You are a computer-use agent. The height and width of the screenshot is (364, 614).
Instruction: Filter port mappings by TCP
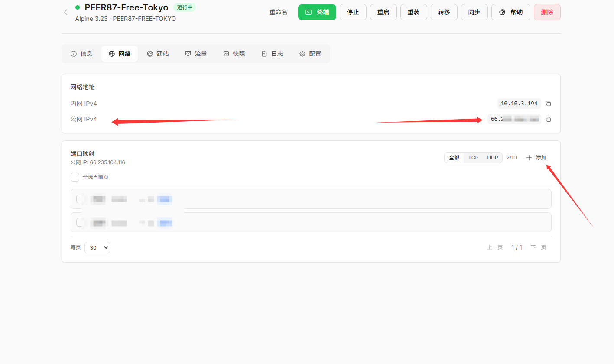473,158
